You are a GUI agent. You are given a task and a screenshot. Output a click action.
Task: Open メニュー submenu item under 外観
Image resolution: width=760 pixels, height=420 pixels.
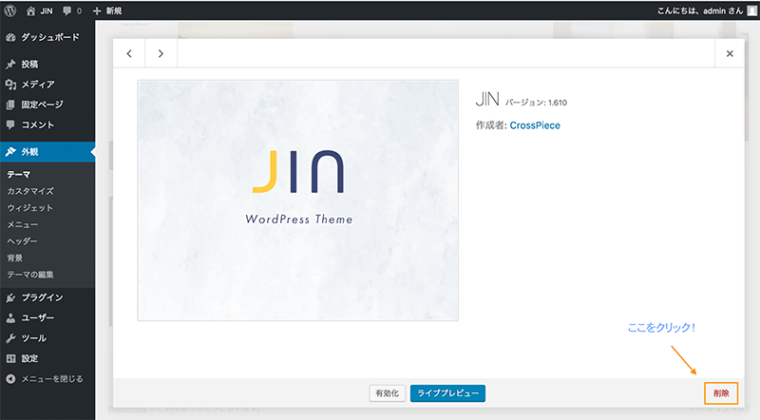(x=22, y=225)
